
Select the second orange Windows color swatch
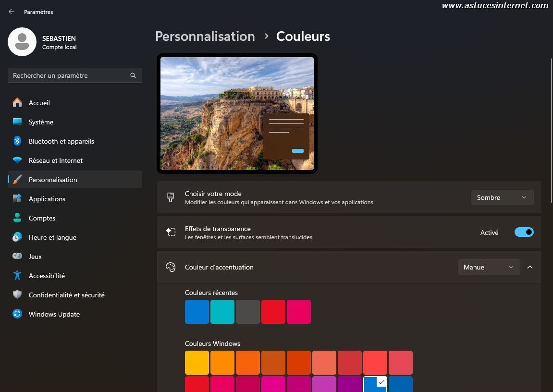(x=248, y=362)
